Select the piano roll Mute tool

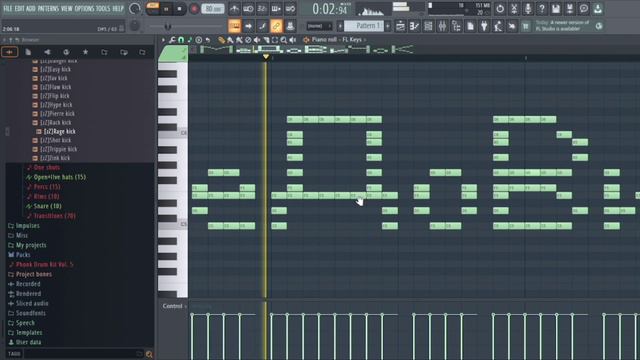click(x=257, y=40)
